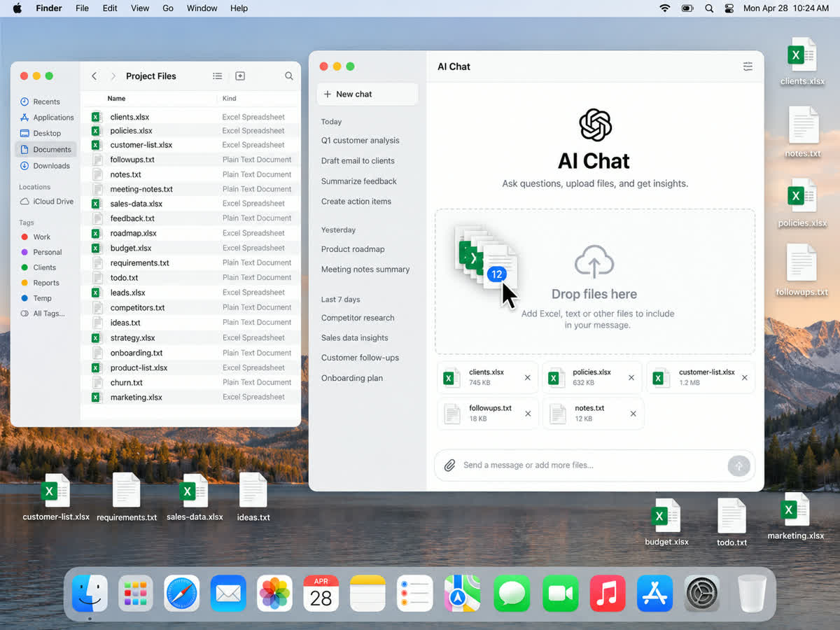This screenshot has height=630, width=840.
Task: Open Photos from the Dock
Action: 274,594
